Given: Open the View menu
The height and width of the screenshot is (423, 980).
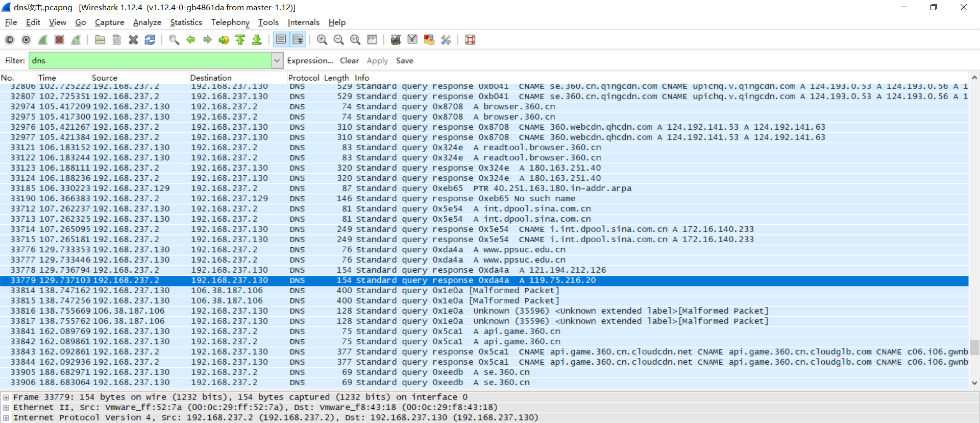Looking at the screenshot, I should click(x=58, y=22).
